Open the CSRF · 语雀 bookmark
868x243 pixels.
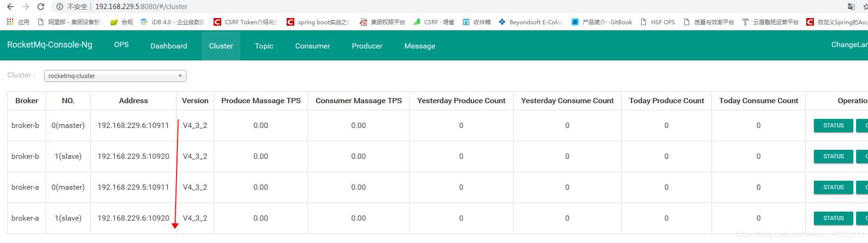click(x=434, y=22)
